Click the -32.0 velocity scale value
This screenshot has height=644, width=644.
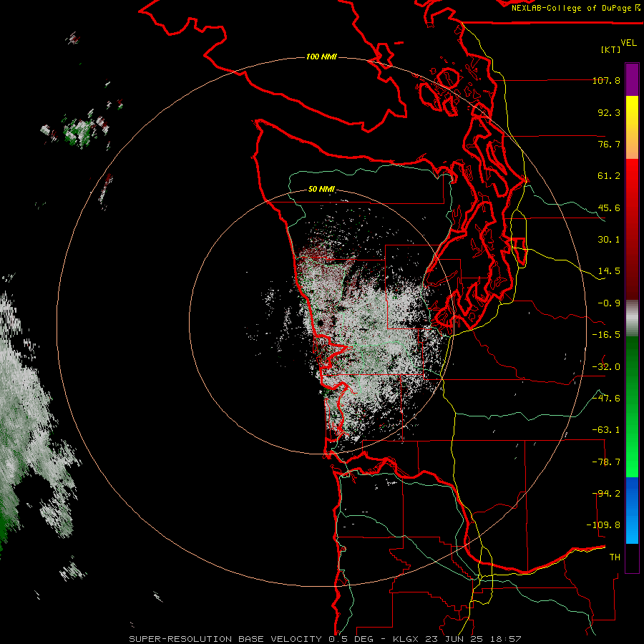(606, 367)
